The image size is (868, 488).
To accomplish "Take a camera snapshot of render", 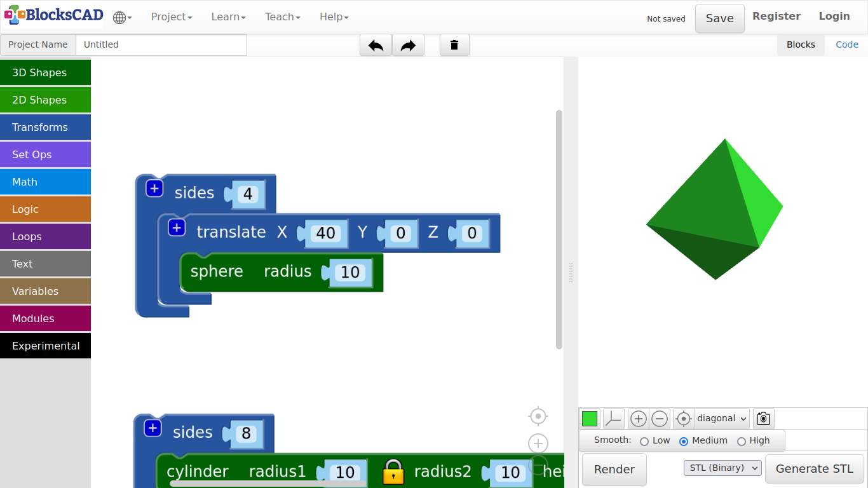I will click(763, 419).
